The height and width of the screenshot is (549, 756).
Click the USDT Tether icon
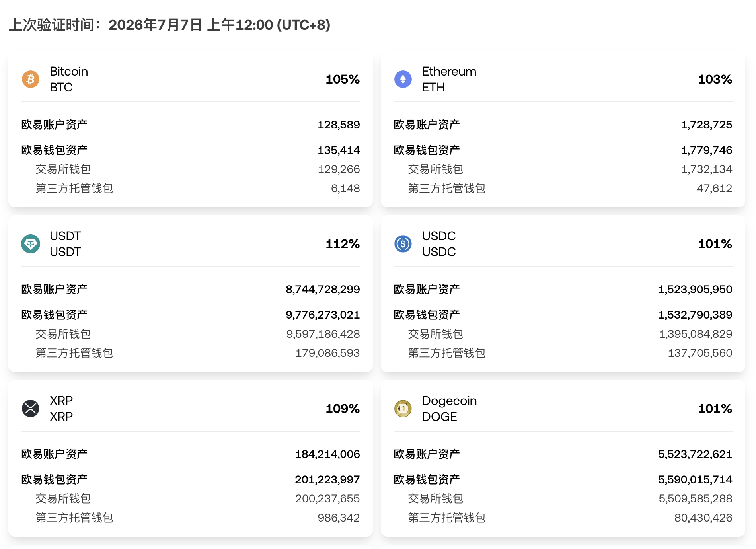[x=31, y=244]
